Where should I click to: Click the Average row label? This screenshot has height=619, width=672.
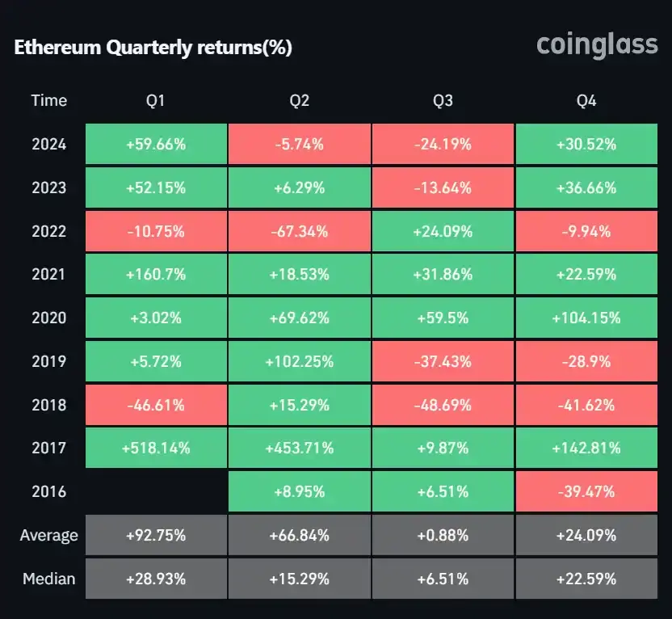click(49, 535)
